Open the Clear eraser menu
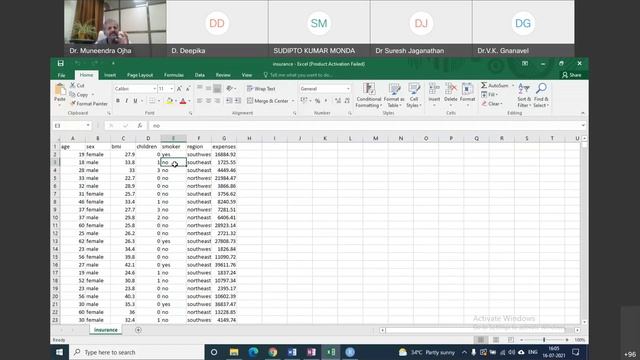The width and height of the screenshot is (640, 360). coord(491,104)
